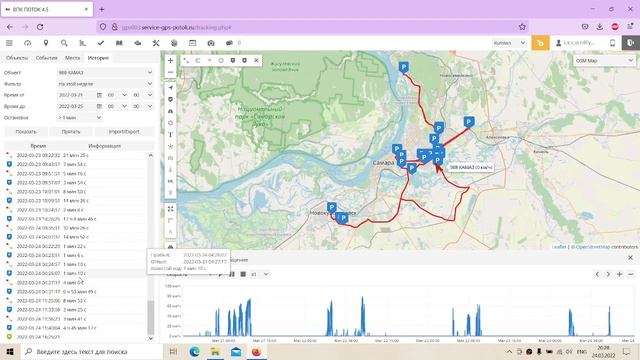The height and width of the screenshot is (360, 640).
Task: Open the Mail app from the taskbar
Action: pyautogui.click(x=236, y=351)
